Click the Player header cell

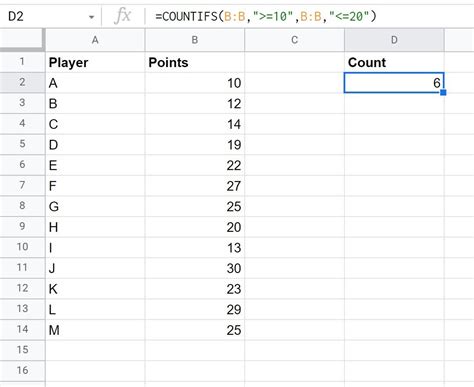point(95,62)
